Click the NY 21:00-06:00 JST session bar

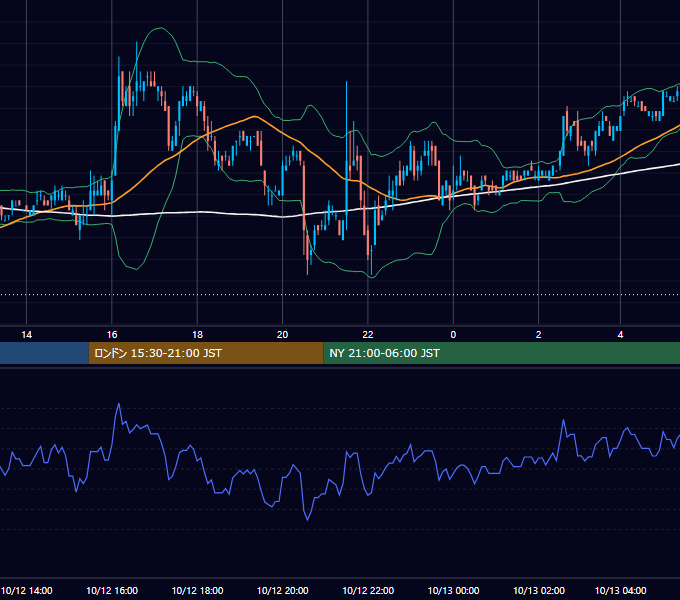click(x=501, y=353)
